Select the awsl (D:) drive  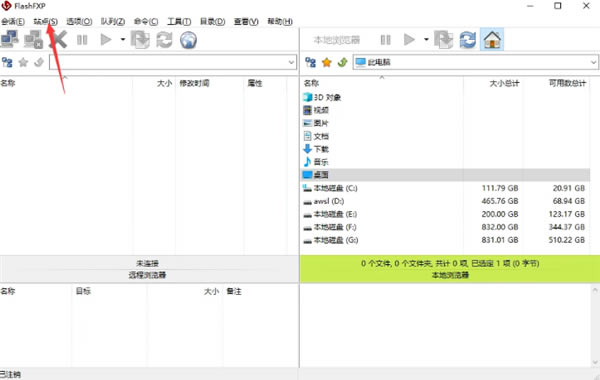323,201
